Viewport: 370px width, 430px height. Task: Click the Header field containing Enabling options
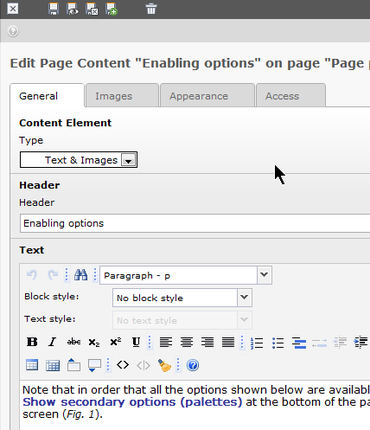pos(195,223)
